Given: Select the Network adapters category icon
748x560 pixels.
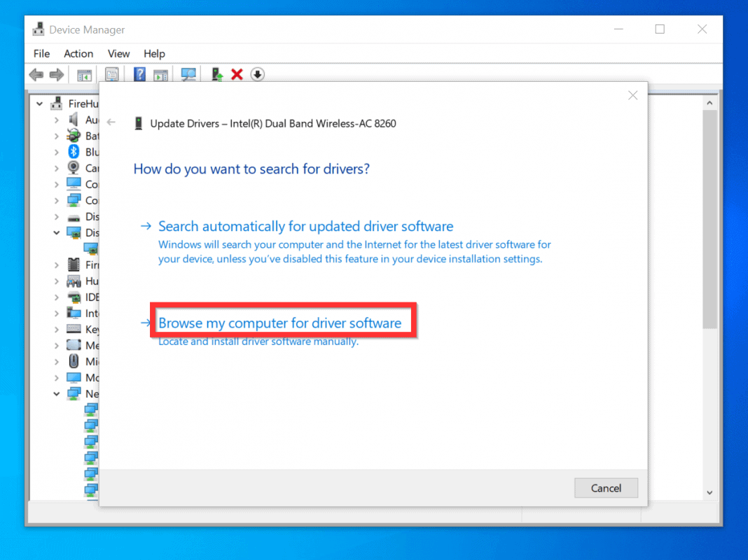Looking at the screenshot, I should (x=74, y=393).
